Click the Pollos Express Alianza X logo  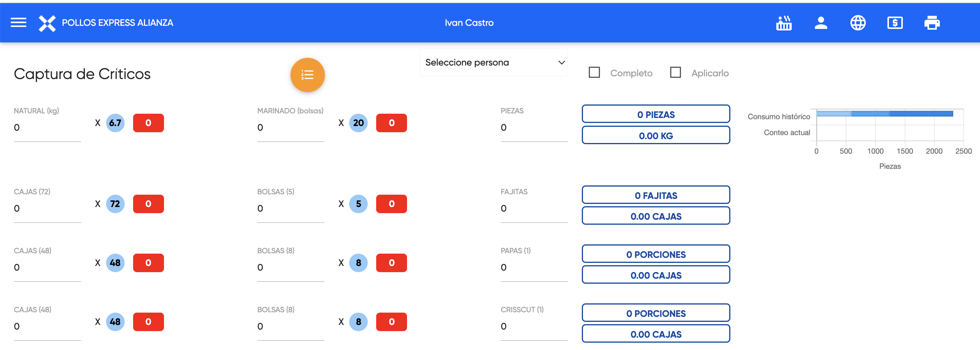(46, 23)
